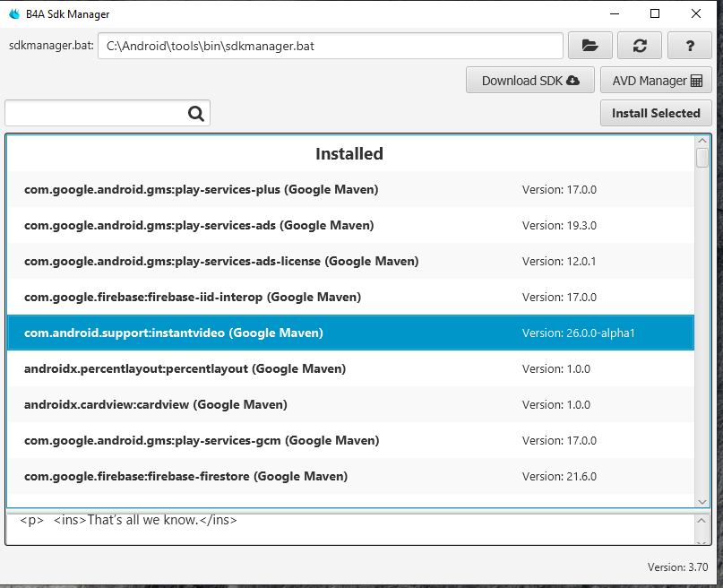This screenshot has width=723, height=588.
Task: Click the package list scrollbar down arrow
Action: pyautogui.click(x=702, y=502)
